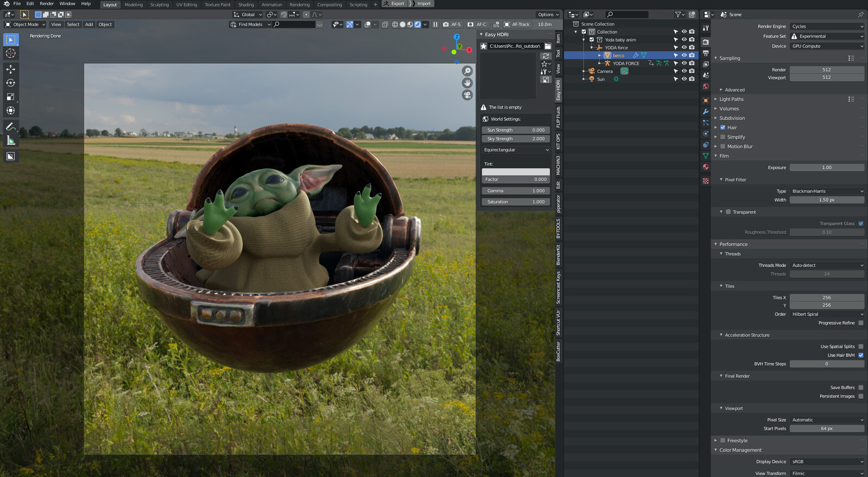Activate the Transform tool
The height and width of the screenshot is (477, 868).
click(10, 111)
